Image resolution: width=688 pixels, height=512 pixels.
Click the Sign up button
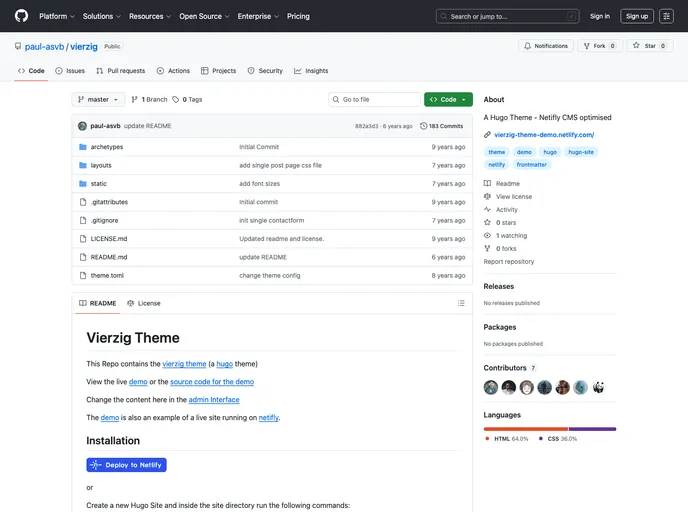coord(636,16)
